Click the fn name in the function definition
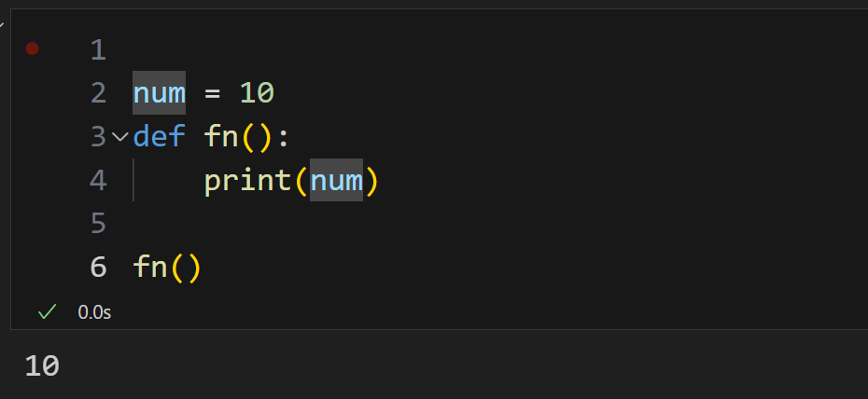 coord(221,136)
